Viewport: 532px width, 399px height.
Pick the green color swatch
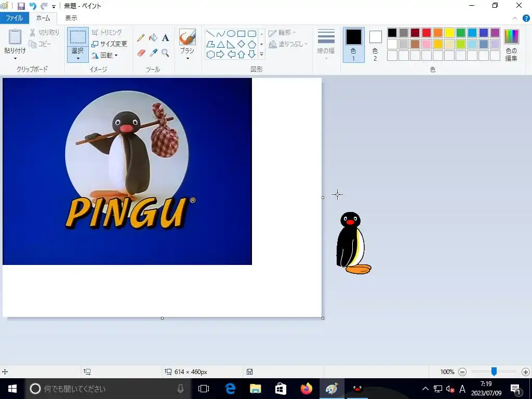[x=461, y=33]
